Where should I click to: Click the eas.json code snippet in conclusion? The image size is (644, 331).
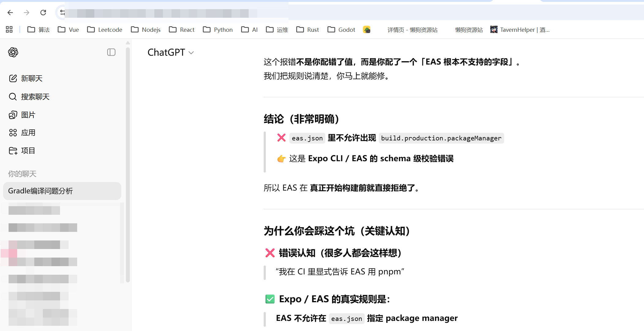[x=307, y=138]
